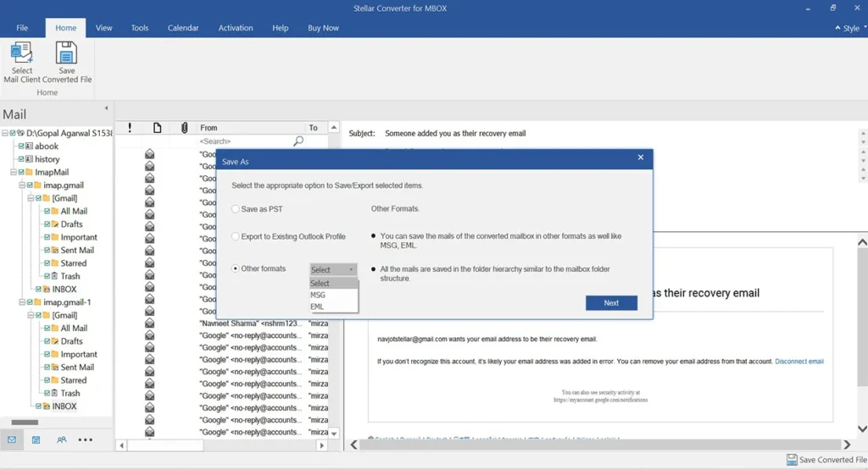Click the preview pane horizontal scrollbar right arrow
This screenshot has height=470, width=868.
point(847,445)
